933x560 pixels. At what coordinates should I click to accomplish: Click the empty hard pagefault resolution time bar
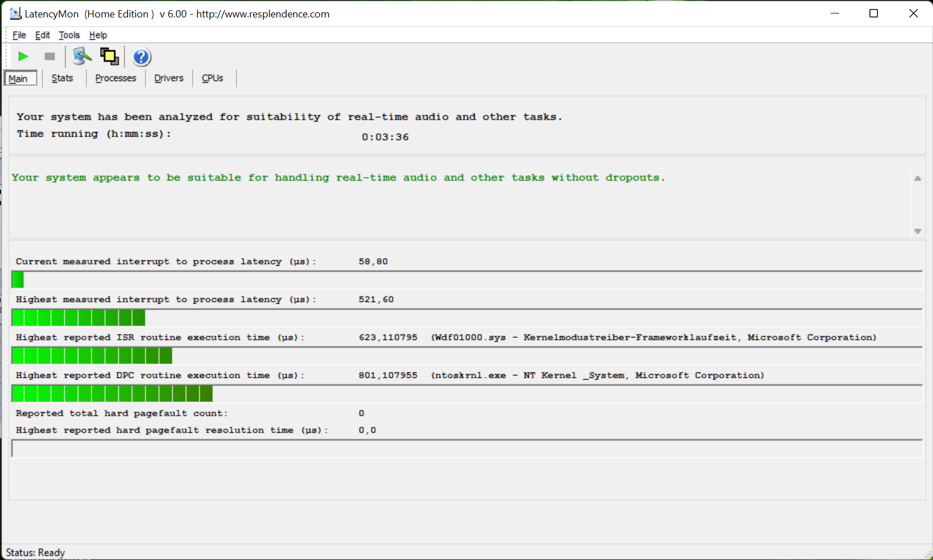[467, 449]
